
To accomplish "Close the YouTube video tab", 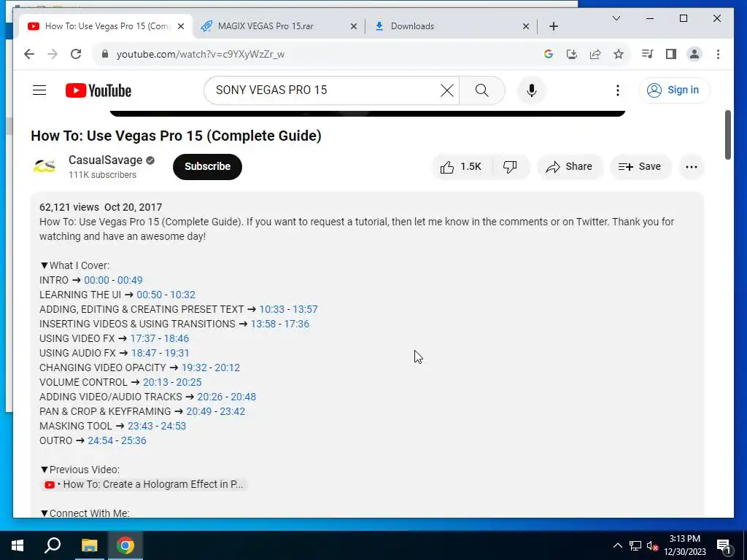I will (181, 26).
